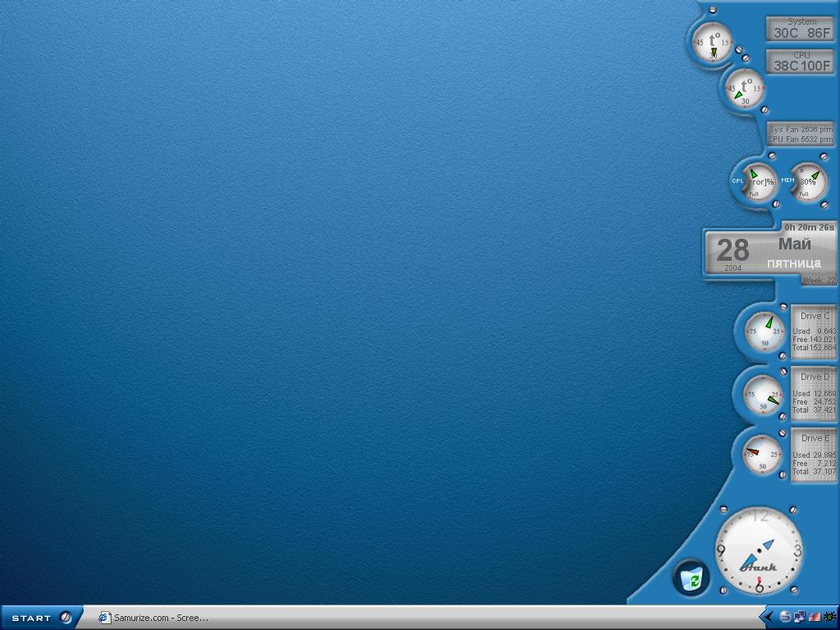Click the Drive E info panel

[x=814, y=454]
